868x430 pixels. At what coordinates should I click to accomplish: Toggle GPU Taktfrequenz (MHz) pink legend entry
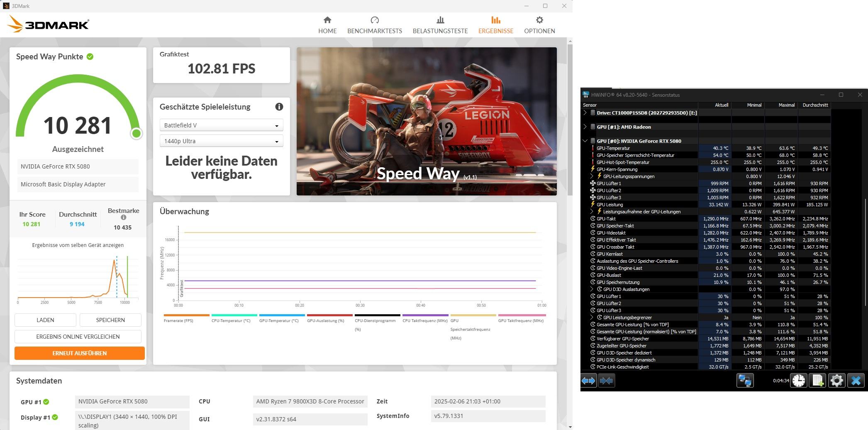[x=522, y=319]
